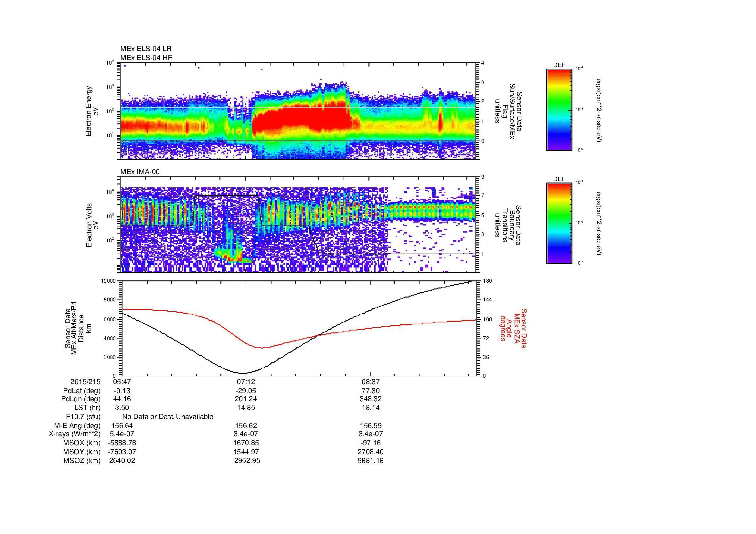This screenshot has width=756, height=534.
Task: Click PdLat value -9.13
Action: (x=122, y=391)
